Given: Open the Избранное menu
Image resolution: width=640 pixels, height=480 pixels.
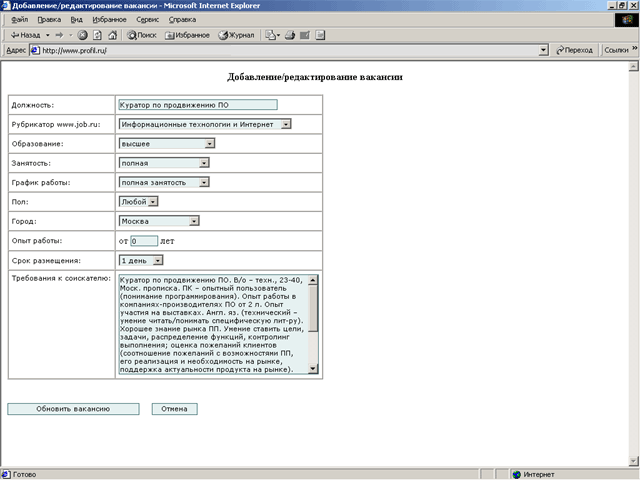Looking at the screenshot, I should (109, 20).
